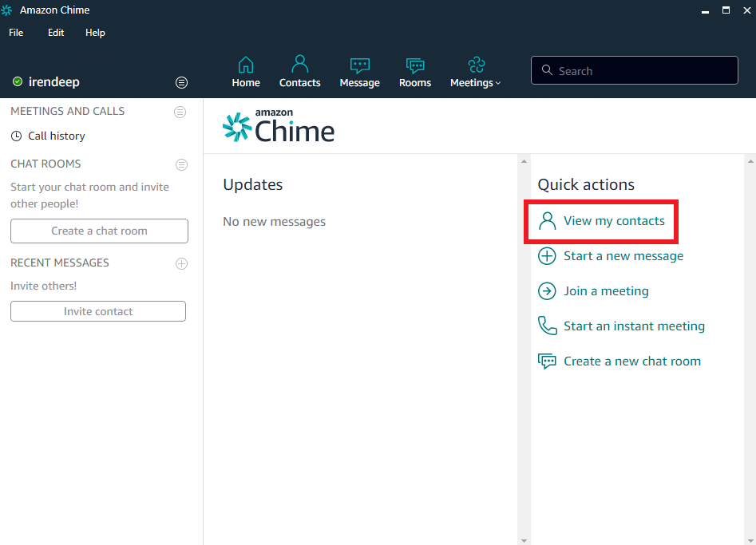Click the phone icon for instant meeting

point(547,326)
